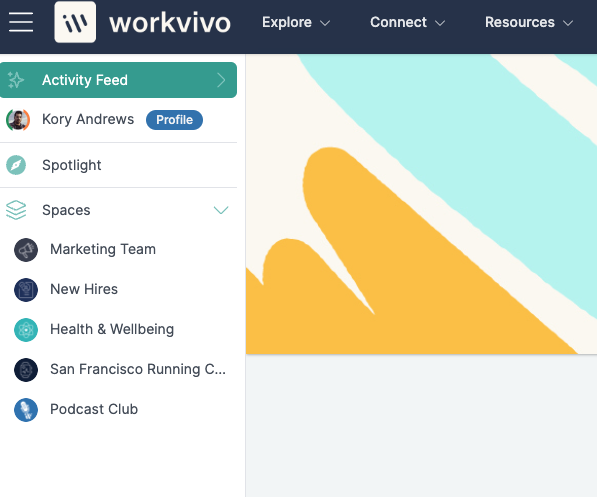The height and width of the screenshot is (497, 597).
Task: Open the Explore dropdown menu
Action: [296, 22]
